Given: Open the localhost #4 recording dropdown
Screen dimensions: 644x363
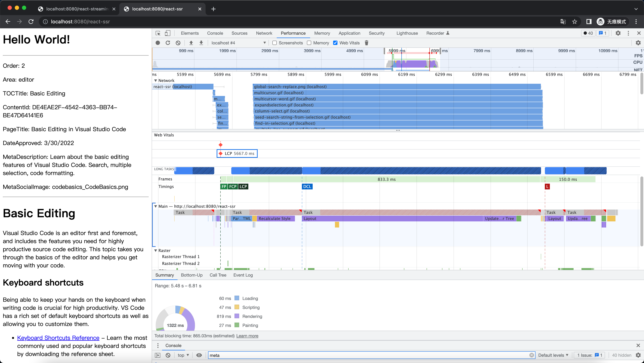Looking at the screenshot, I should 238,43.
